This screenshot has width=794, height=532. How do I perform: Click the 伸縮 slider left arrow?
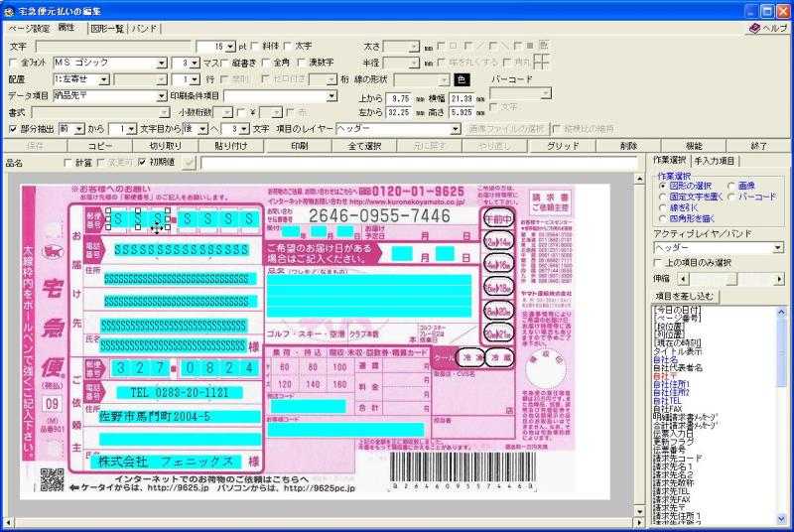pos(683,280)
